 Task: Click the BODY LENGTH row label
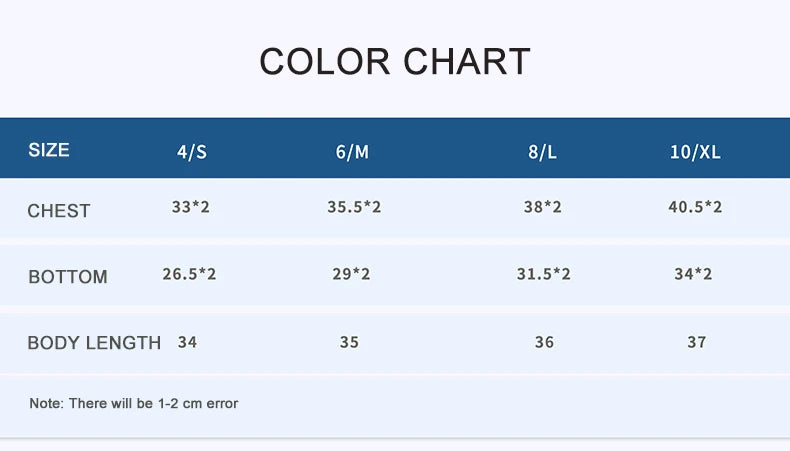94,343
